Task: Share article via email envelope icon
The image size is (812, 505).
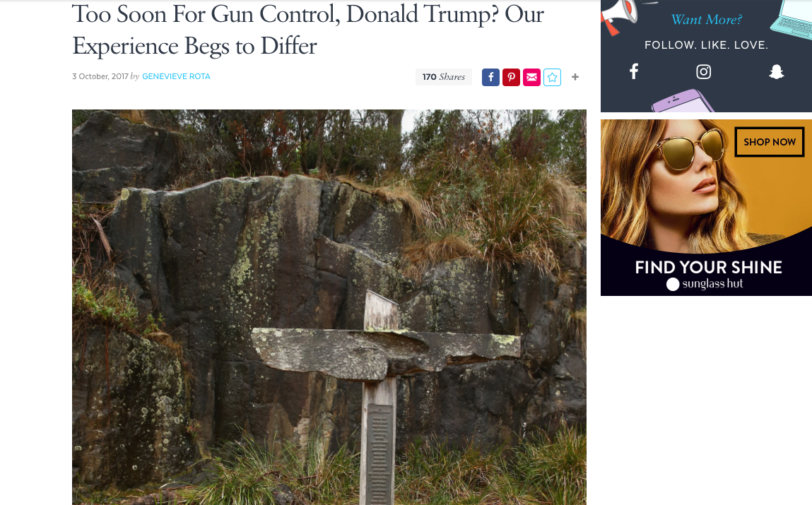Action: pyautogui.click(x=531, y=77)
